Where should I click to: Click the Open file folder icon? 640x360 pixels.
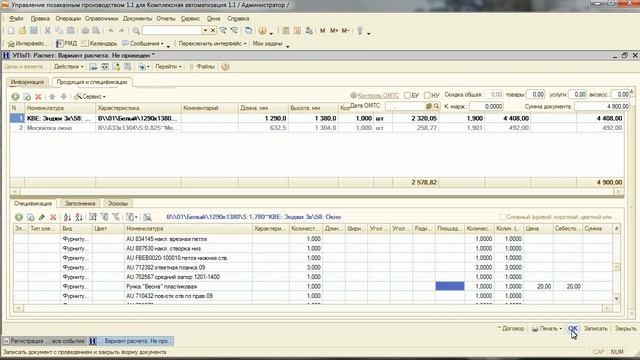tap(22, 31)
